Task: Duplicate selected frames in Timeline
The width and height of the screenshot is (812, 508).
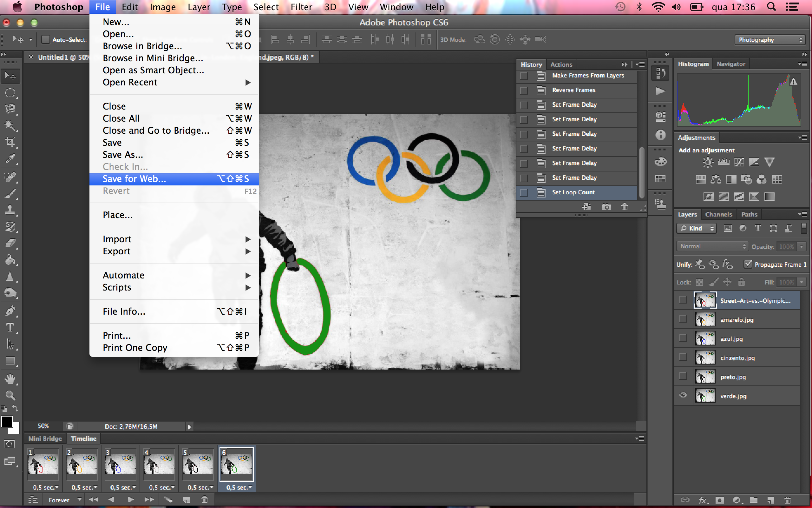Action: pyautogui.click(x=187, y=500)
